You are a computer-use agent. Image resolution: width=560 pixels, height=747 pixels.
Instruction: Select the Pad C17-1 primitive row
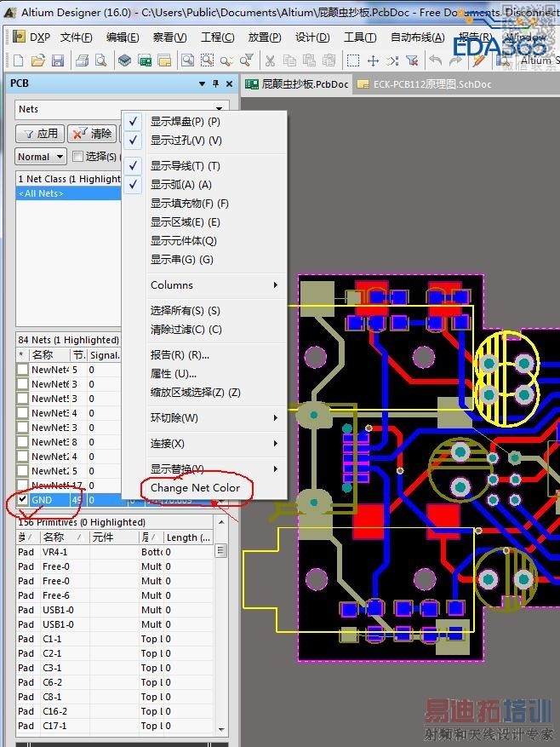pos(114,726)
